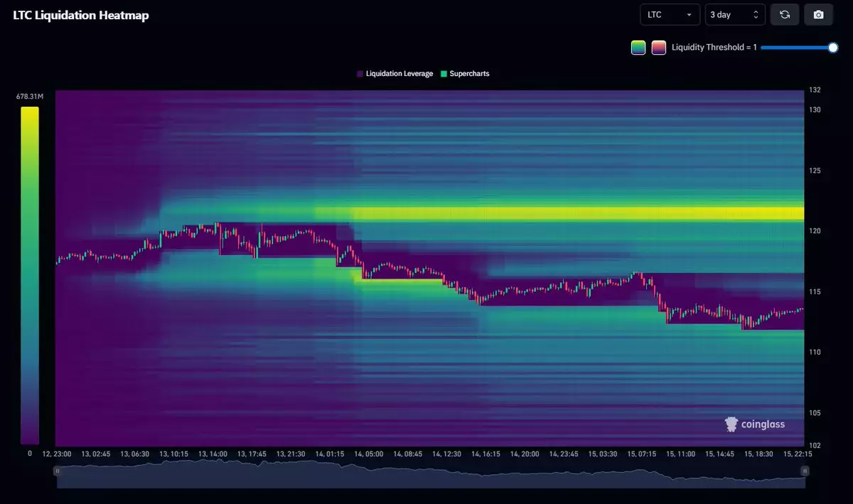Click the yellow-purple liquidation color scale bar
Screen dimensions: 853x504
point(30,274)
